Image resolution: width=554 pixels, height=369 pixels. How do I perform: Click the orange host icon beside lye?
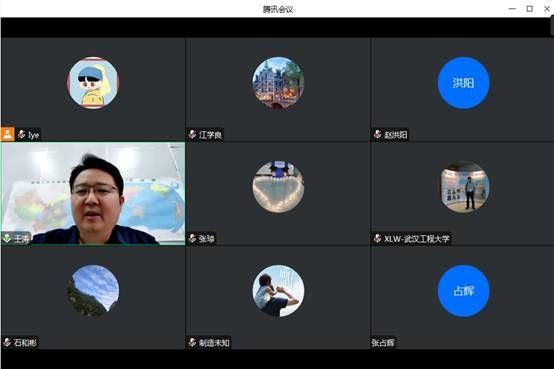coord(7,134)
